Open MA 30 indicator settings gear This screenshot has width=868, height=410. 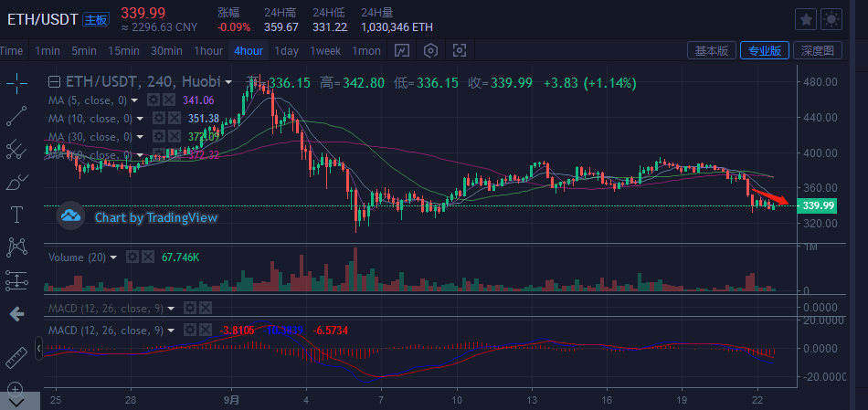pyautogui.click(x=159, y=137)
